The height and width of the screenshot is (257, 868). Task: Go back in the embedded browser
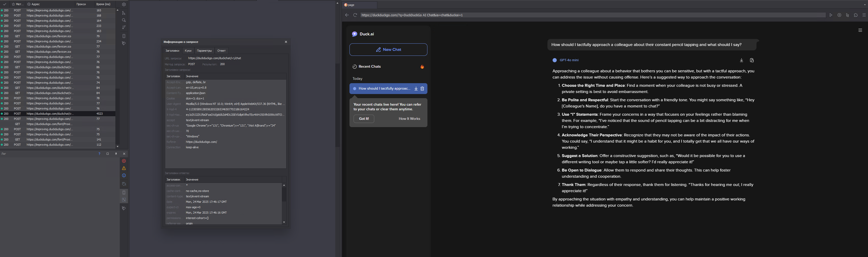pos(347,15)
